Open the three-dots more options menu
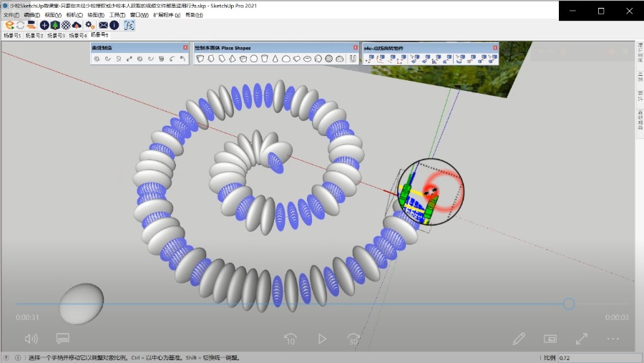The width and height of the screenshot is (644, 363). click(x=613, y=339)
